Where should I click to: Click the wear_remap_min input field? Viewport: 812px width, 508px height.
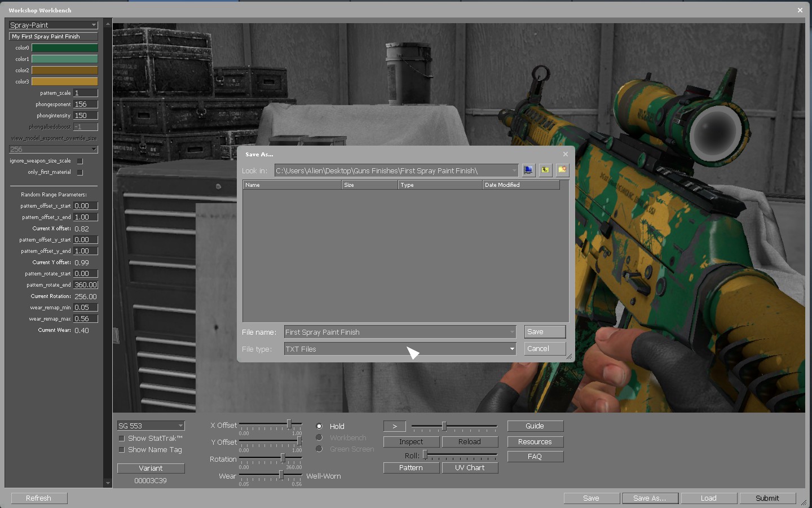tap(86, 308)
